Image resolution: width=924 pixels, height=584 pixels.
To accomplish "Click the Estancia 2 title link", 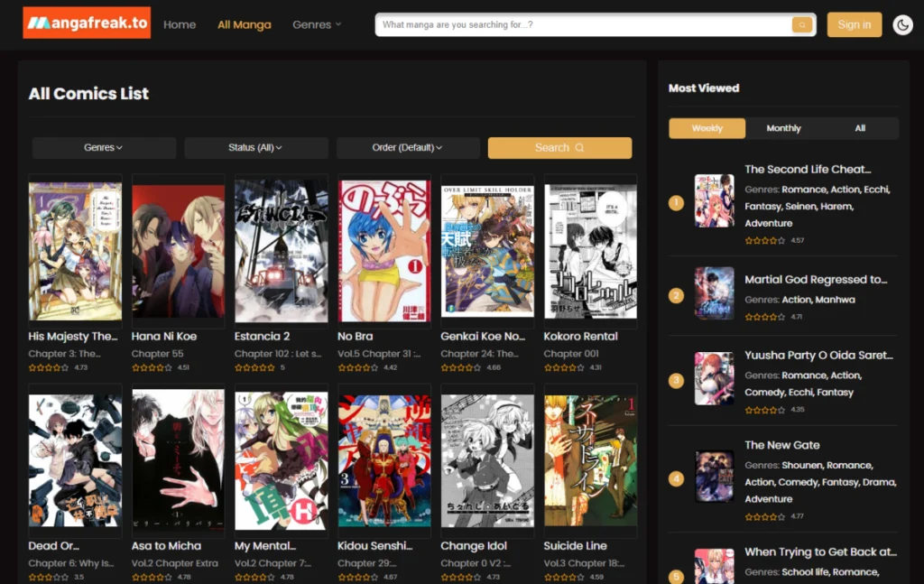I will tap(262, 337).
